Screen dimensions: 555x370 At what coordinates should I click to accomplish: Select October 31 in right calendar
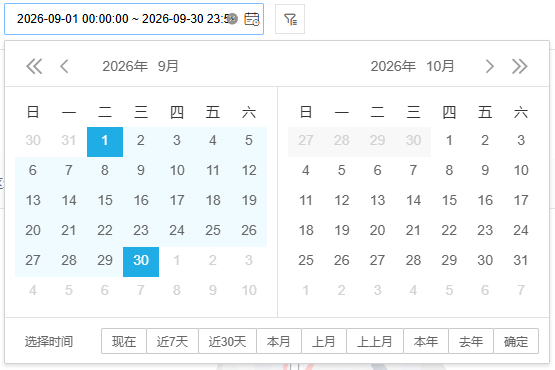[521, 261]
